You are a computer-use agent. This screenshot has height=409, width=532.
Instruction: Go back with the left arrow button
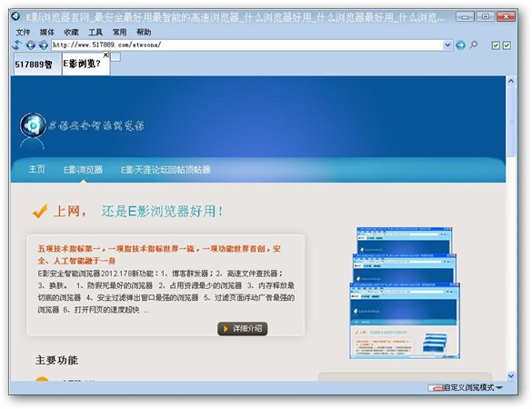pos(31,45)
